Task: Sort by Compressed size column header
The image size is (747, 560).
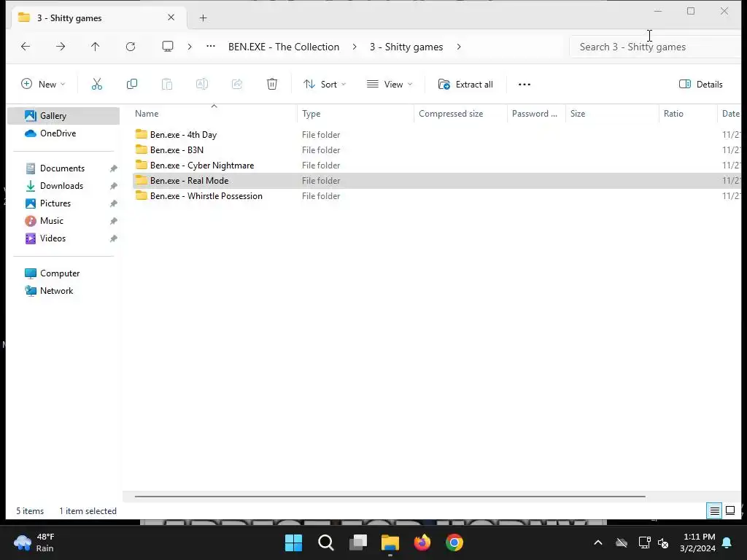Action: (461, 113)
